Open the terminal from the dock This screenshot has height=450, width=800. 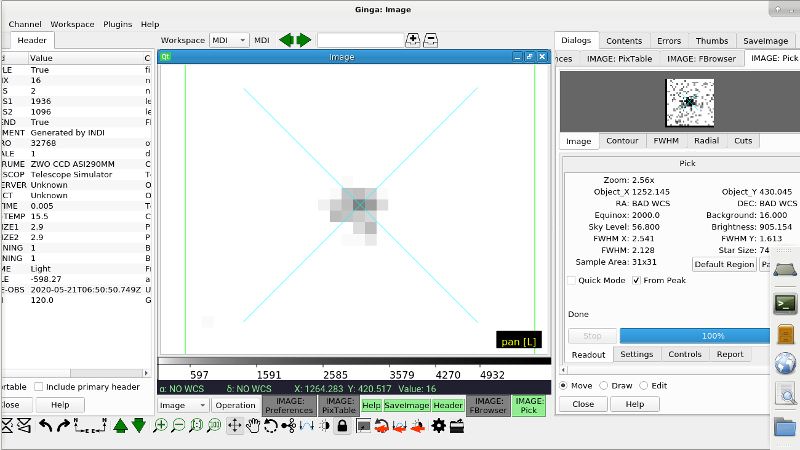pyautogui.click(x=785, y=303)
